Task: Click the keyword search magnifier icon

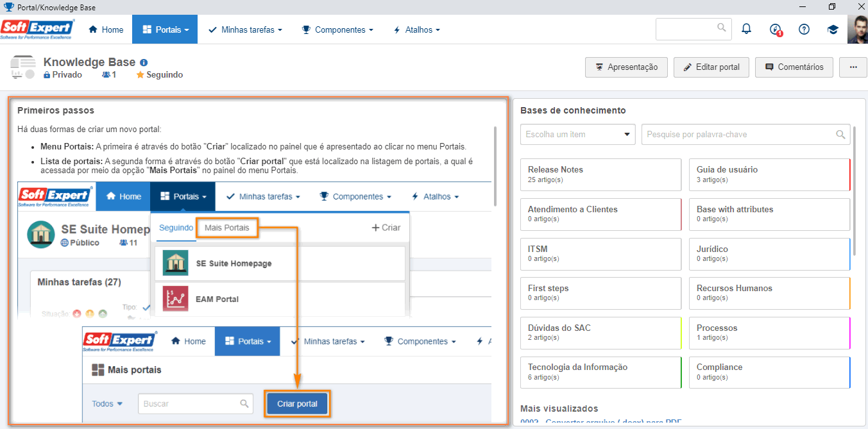Action: pyautogui.click(x=840, y=135)
